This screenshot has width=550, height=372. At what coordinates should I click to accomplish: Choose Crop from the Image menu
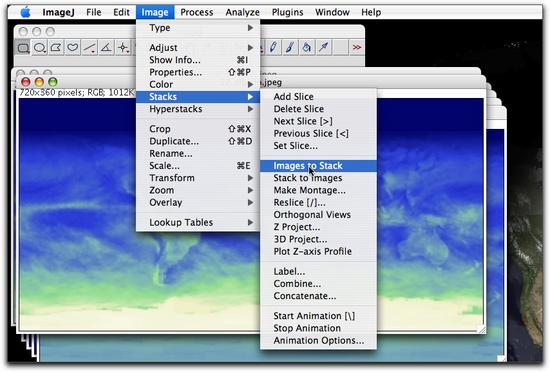coord(198,129)
